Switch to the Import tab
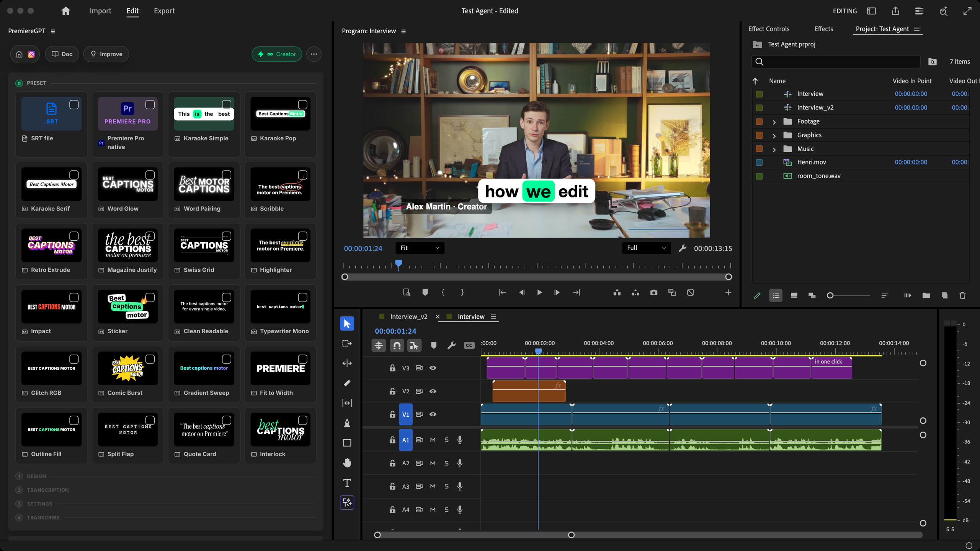Screen dimensions: 980x551 (100, 11)
